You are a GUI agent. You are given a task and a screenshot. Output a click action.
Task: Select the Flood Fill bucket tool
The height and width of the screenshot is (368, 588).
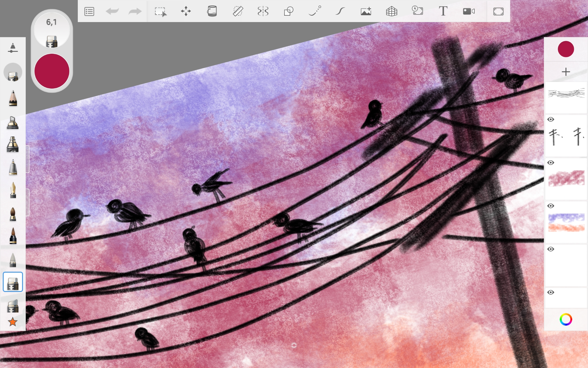point(212,11)
